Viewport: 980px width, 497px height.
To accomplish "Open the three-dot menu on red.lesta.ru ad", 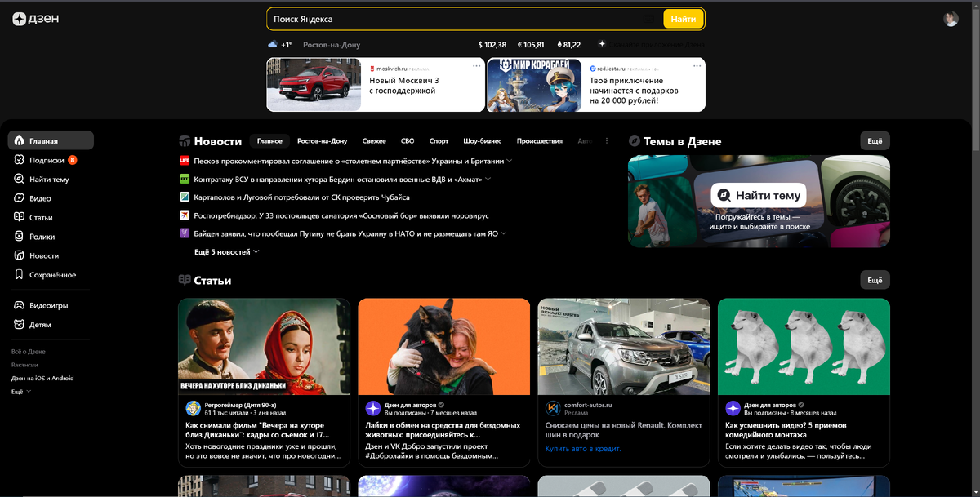I will (697, 66).
